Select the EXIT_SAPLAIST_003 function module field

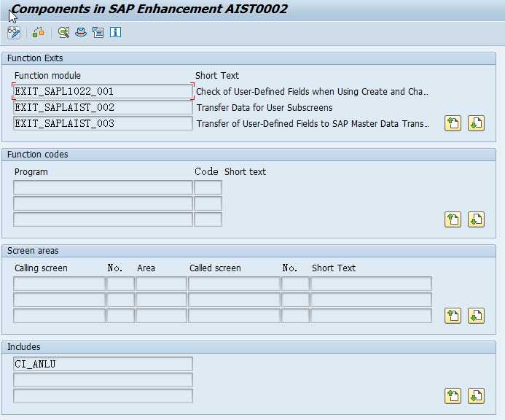pyautogui.click(x=103, y=123)
